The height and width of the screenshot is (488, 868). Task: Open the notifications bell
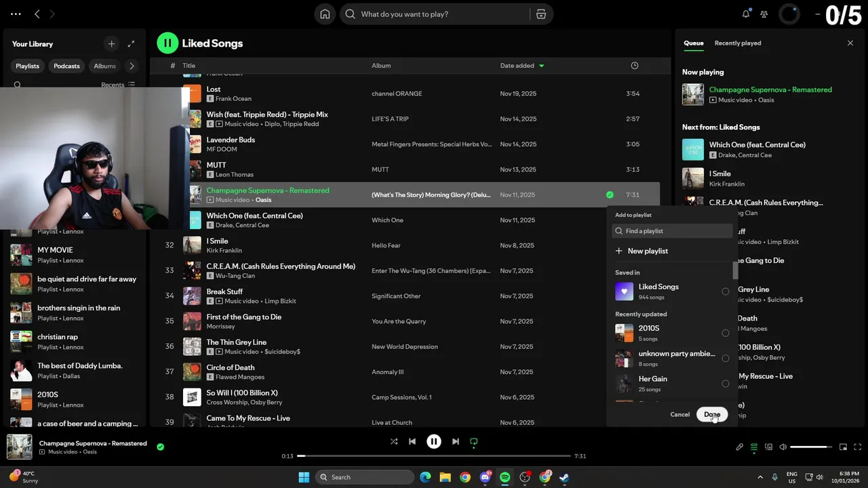point(746,14)
